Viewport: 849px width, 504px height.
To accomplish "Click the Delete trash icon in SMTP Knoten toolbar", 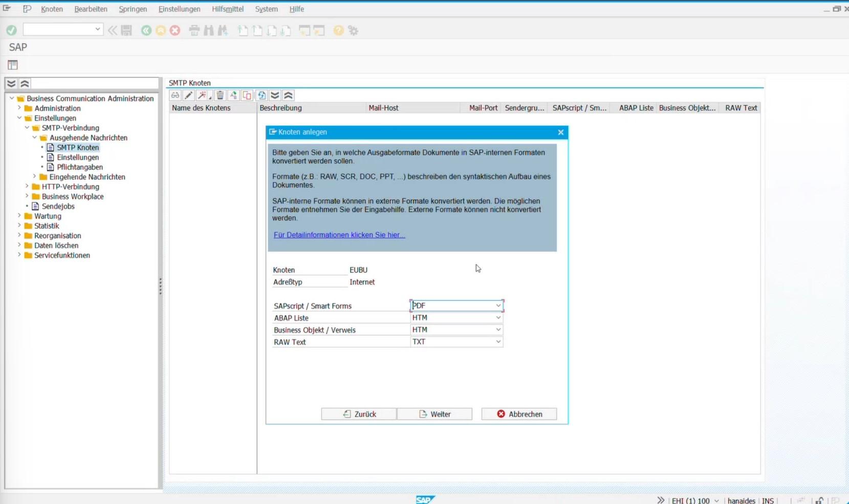I will tap(220, 95).
